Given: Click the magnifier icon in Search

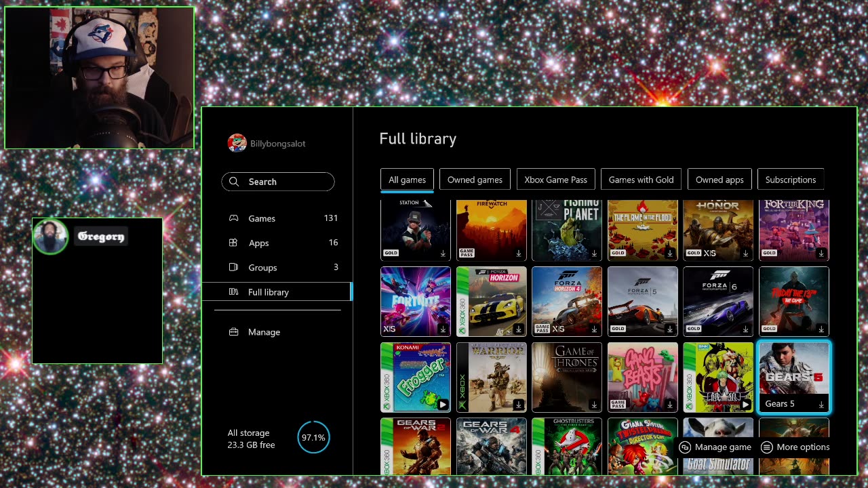Looking at the screenshot, I should click(x=234, y=182).
